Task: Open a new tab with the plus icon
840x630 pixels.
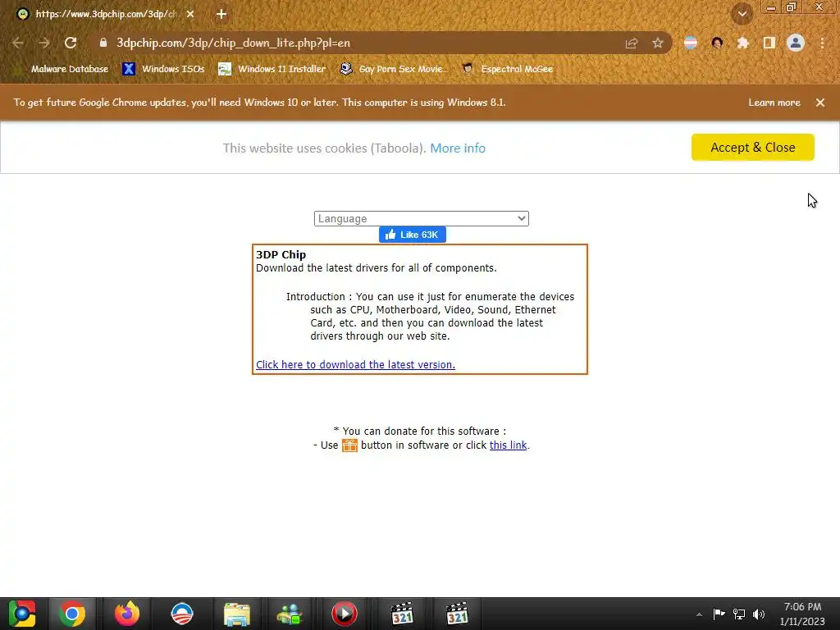Action: [x=221, y=14]
